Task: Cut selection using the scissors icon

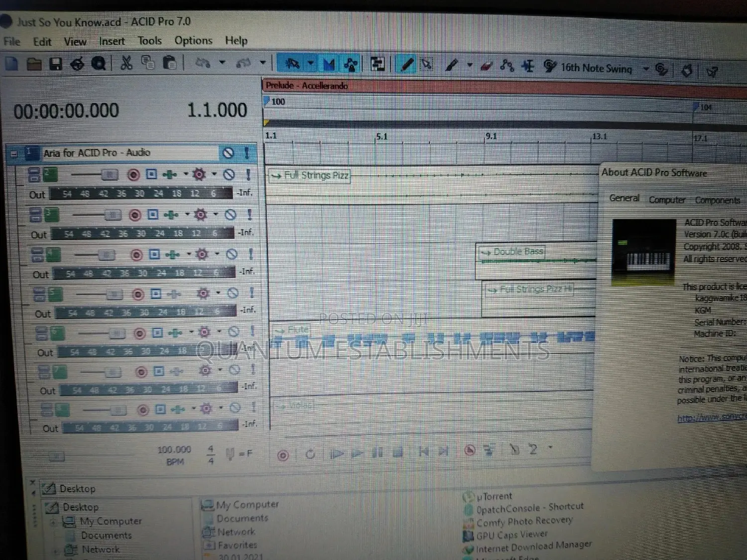Action: [126, 63]
